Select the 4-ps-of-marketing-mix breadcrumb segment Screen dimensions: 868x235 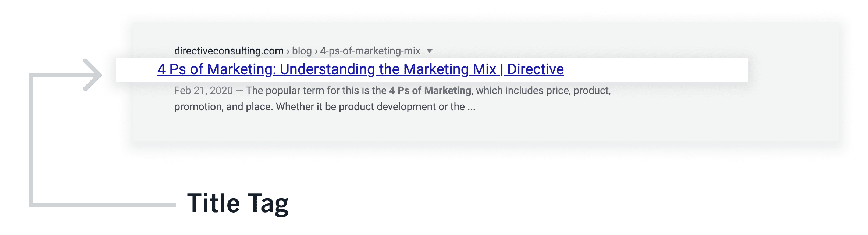(x=370, y=51)
